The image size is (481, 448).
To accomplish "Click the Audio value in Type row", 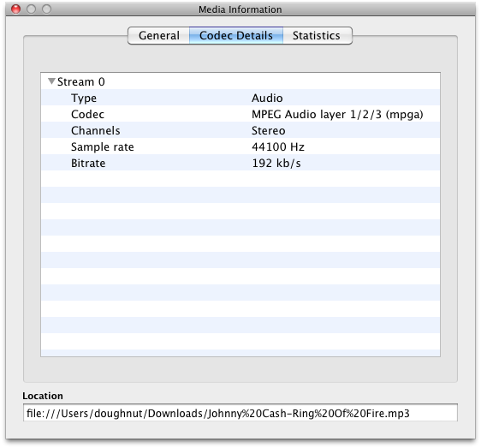I will click(267, 98).
